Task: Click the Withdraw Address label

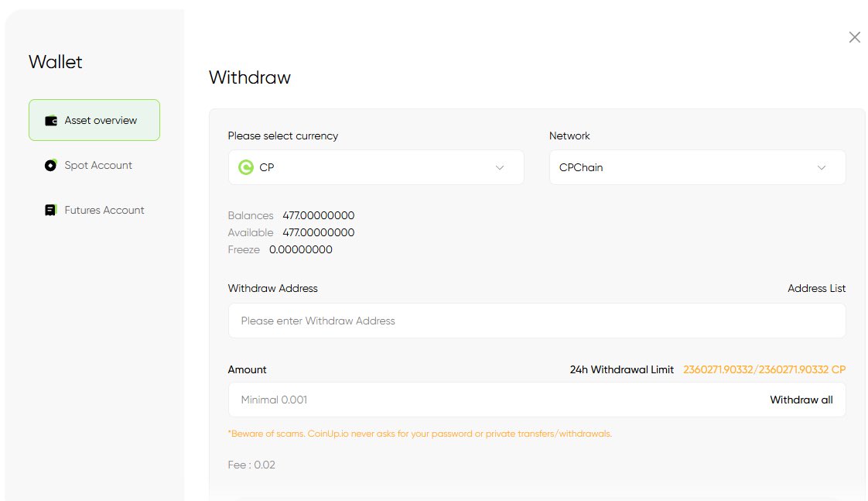Action: pos(273,288)
